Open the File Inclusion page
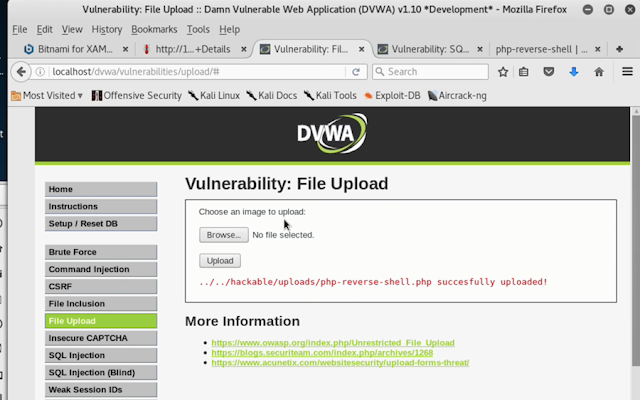 click(101, 304)
